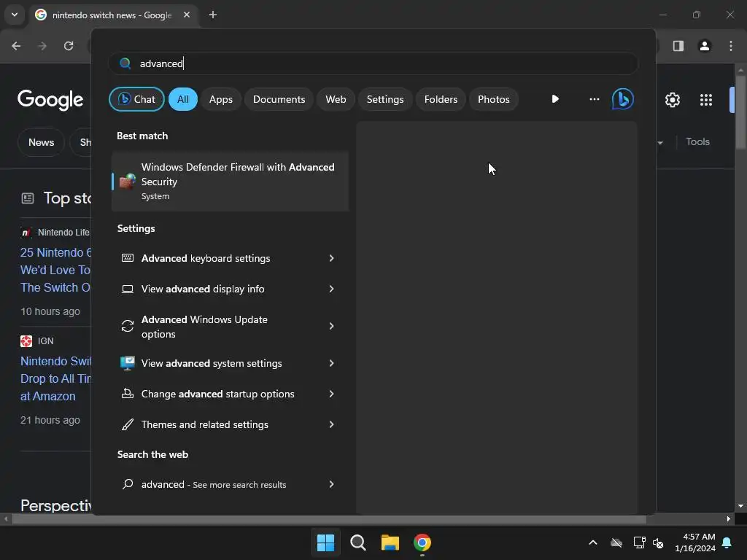Open Themes and related settings result
747x560 pixels.
click(x=230, y=424)
